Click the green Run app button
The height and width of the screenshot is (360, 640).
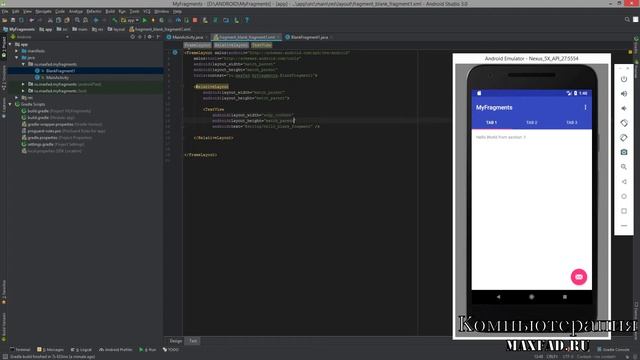(144, 20)
